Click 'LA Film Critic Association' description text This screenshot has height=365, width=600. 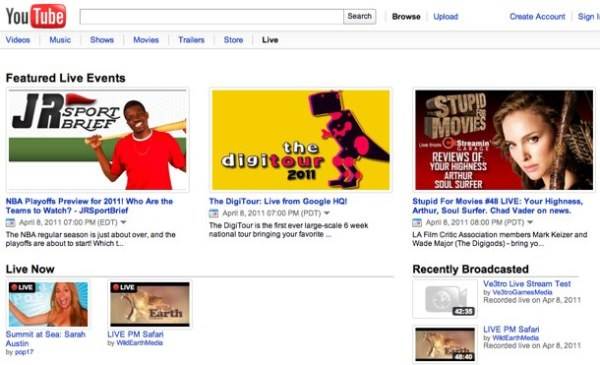(500, 239)
